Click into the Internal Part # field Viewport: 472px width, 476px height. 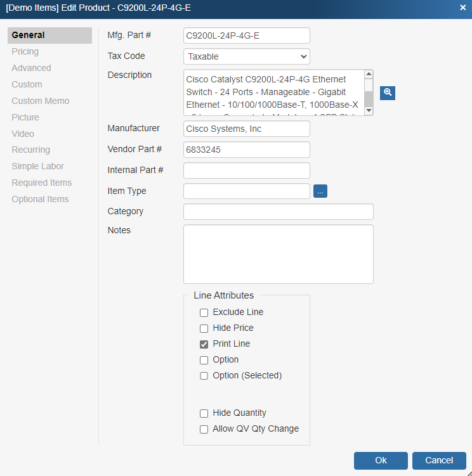coord(246,170)
